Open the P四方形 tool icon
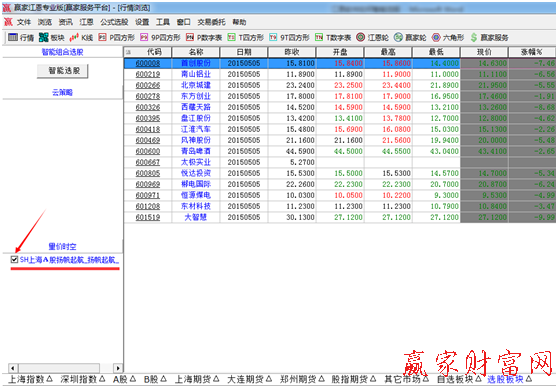Screen dimensions: 558x388 click(x=102, y=37)
